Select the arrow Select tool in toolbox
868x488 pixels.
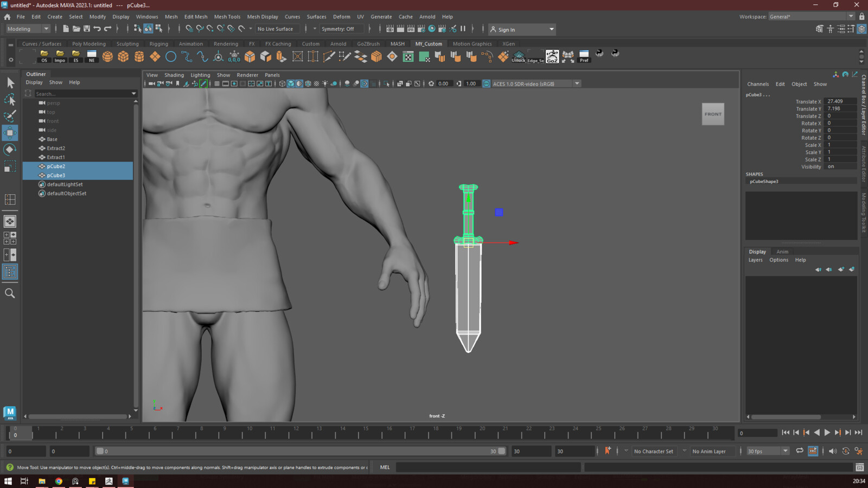[x=10, y=83]
